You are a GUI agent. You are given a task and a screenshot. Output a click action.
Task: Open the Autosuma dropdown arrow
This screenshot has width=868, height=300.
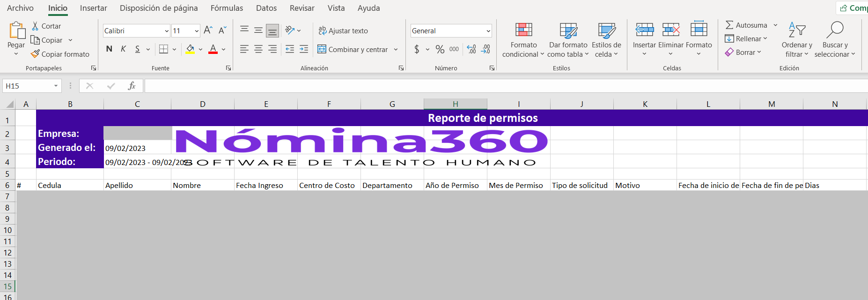click(775, 25)
